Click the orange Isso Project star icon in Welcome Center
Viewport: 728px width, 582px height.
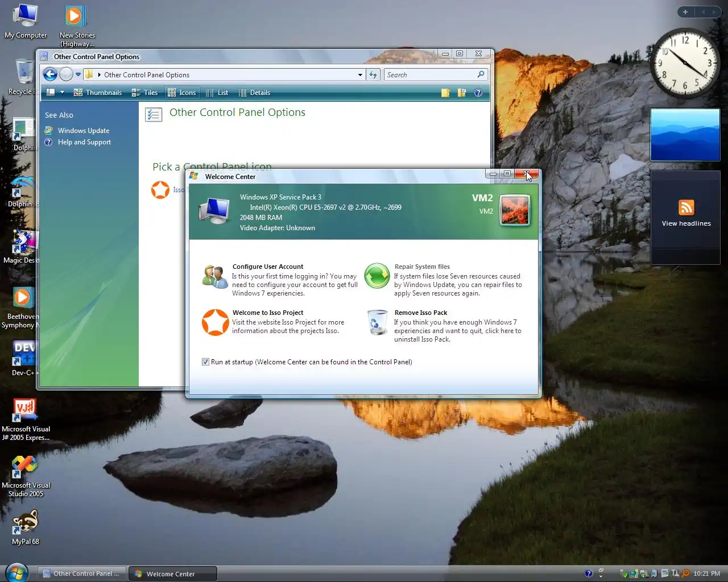(216, 322)
